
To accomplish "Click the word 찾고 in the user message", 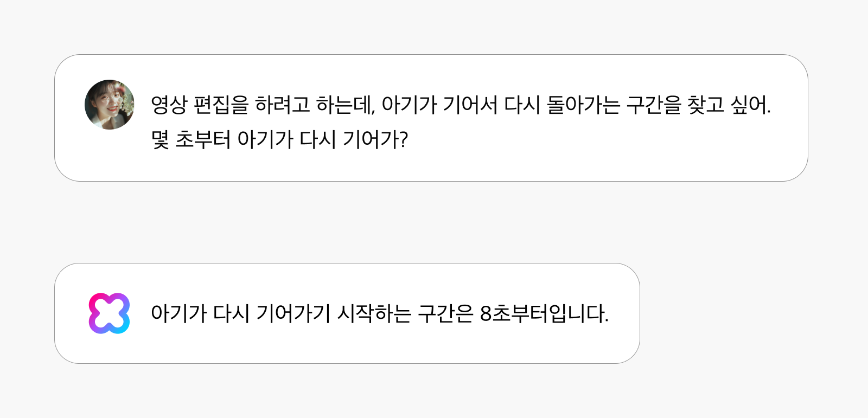I will [x=705, y=105].
